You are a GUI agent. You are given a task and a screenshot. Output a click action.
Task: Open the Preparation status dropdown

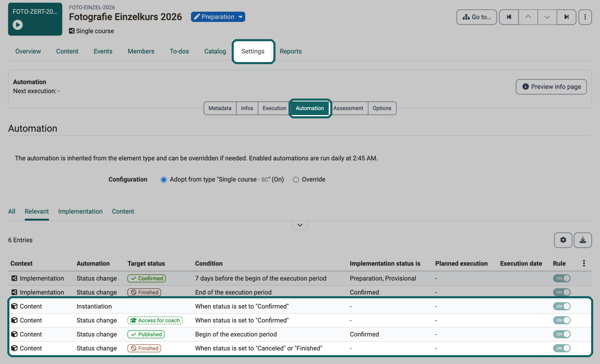(x=218, y=17)
